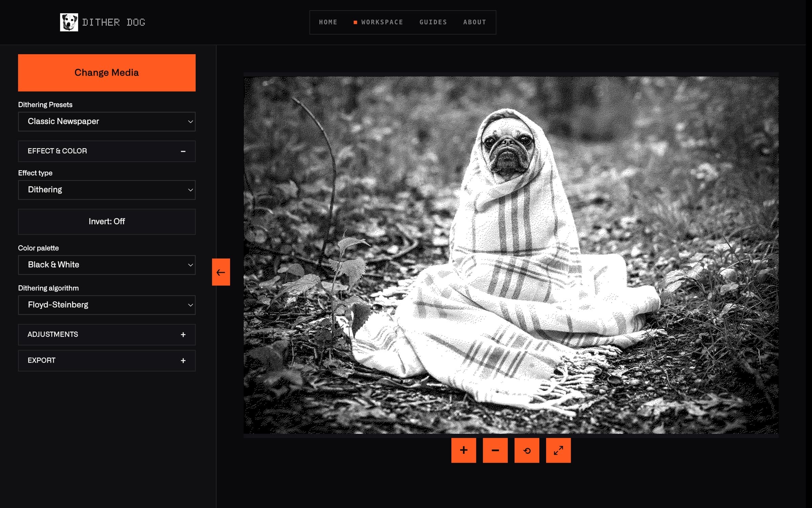Zoom in with the plus button
Viewport: 812px width, 508px height.
(464, 450)
